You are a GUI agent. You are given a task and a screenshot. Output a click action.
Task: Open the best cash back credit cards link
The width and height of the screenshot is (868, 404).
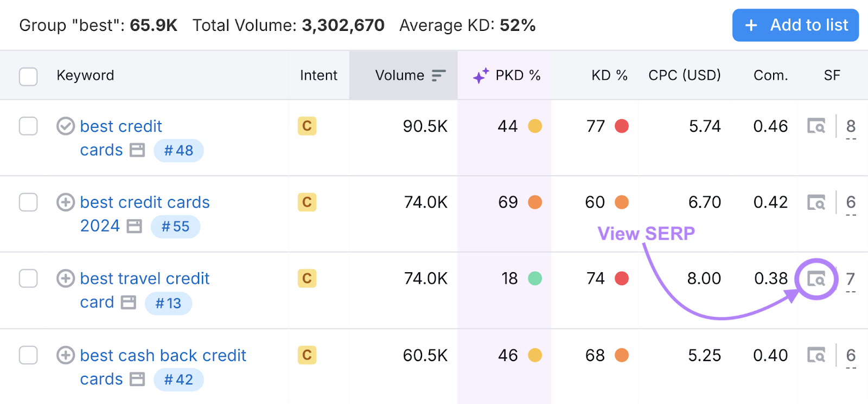coord(163,356)
